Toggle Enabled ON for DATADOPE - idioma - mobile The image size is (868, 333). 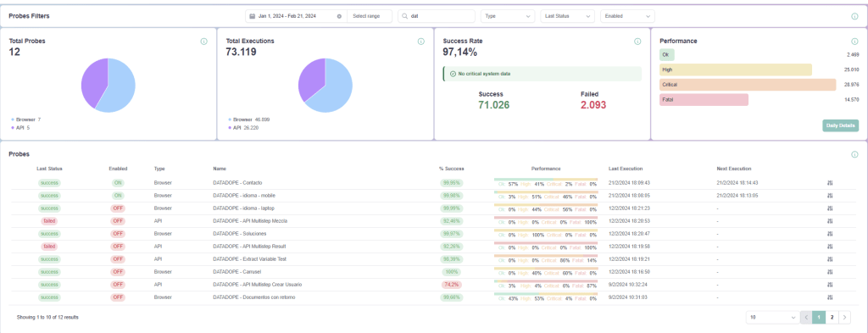point(117,195)
